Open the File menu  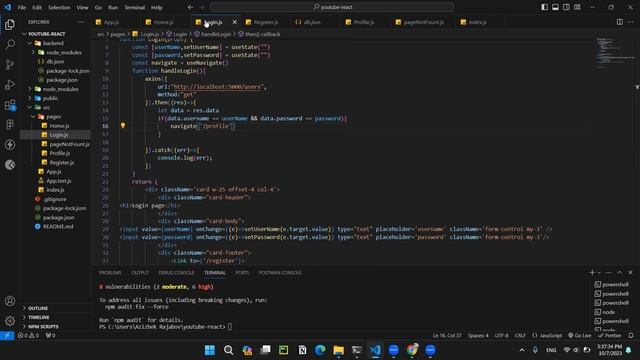point(22,7)
